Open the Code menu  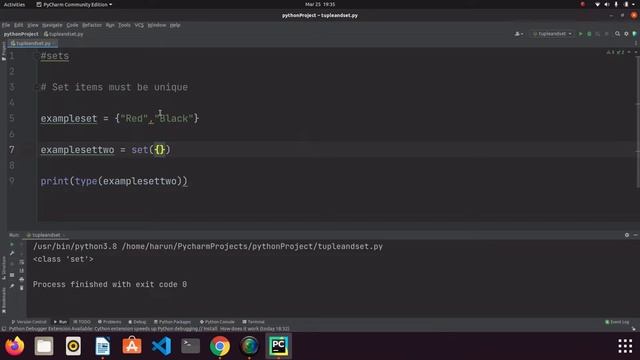pos(72,25)
